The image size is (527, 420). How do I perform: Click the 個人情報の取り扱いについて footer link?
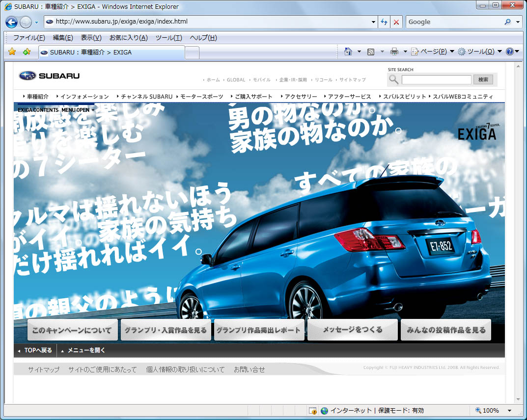(185, 369)
